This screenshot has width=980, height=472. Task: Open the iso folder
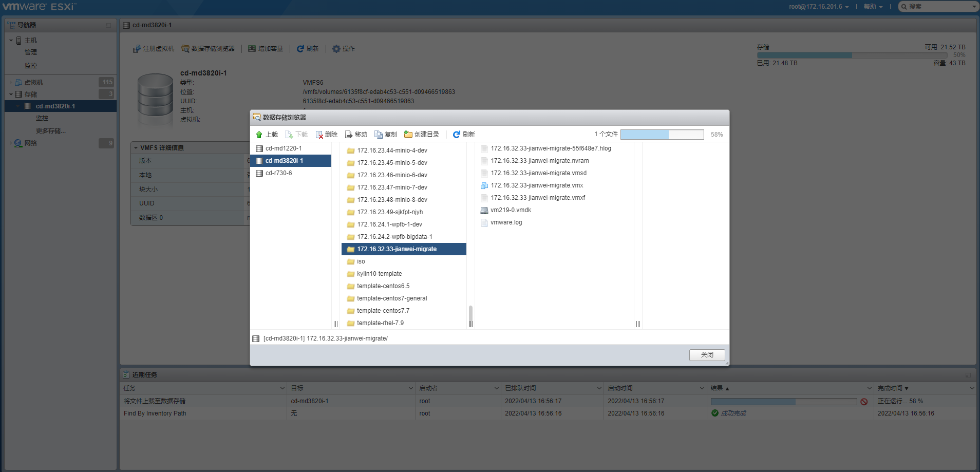[404, 261]
